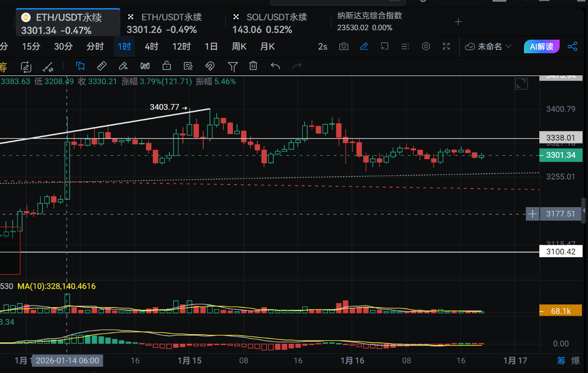Expand the chart pane corner icon
The image size is (588, 373).
coord(521,83)
